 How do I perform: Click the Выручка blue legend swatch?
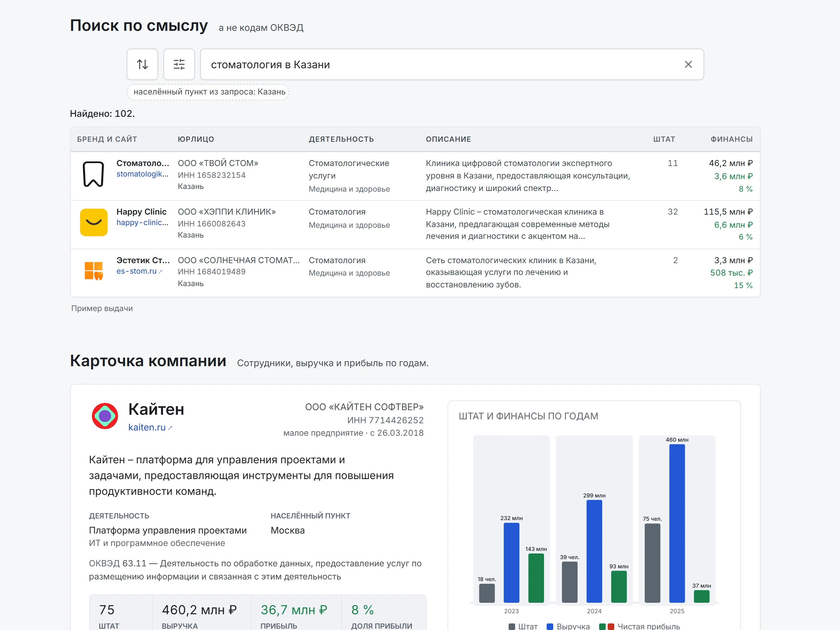[550, 627]
